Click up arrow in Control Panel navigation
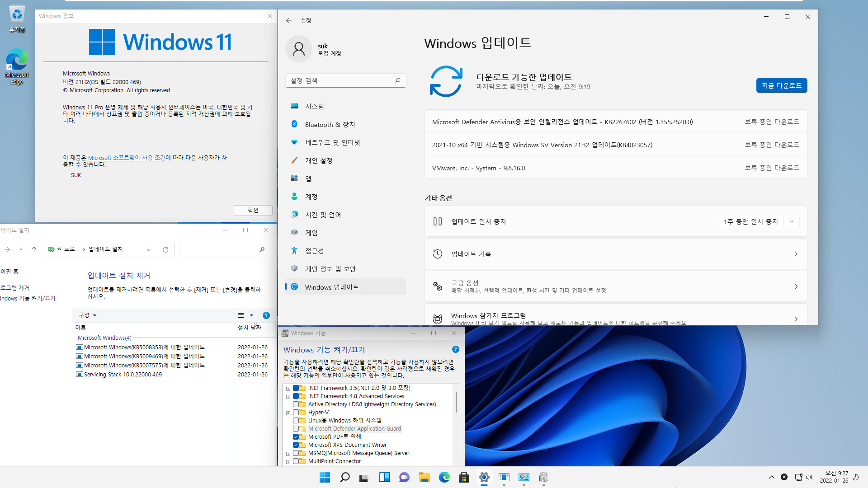The height and width of the screenshot is (488, 868). pyautogui.click(x=34, y=249)
